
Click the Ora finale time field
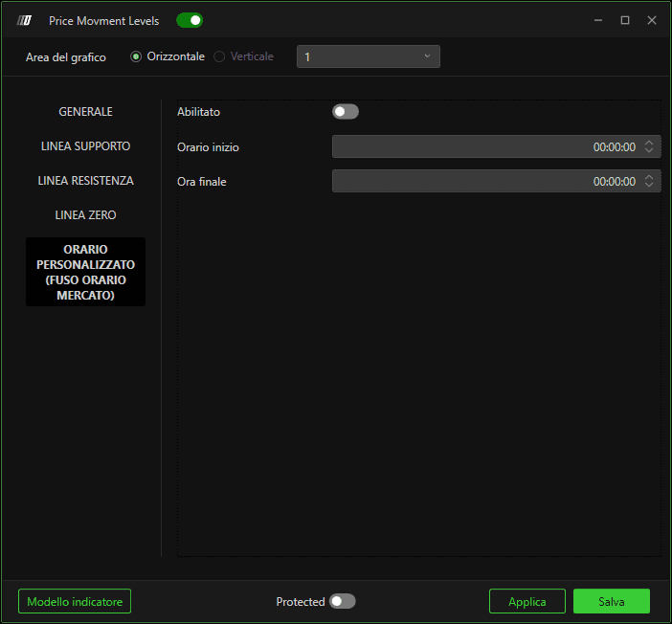[x=496, y=181]
